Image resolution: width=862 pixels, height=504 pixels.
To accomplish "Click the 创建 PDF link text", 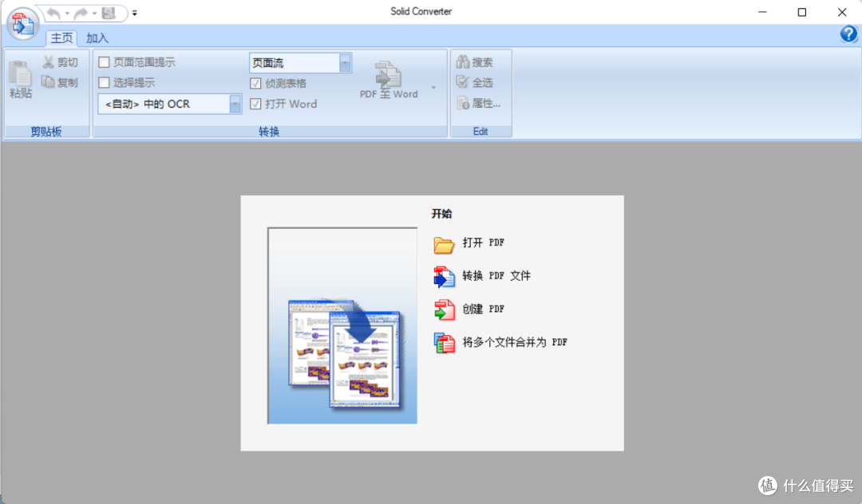I will (483, 309).
